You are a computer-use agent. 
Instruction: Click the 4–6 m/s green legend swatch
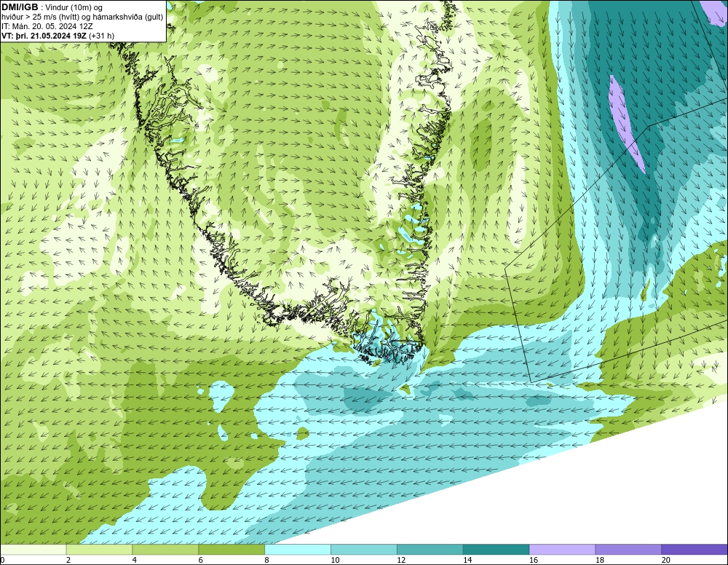pyautogui.click(x=165, y=550)
